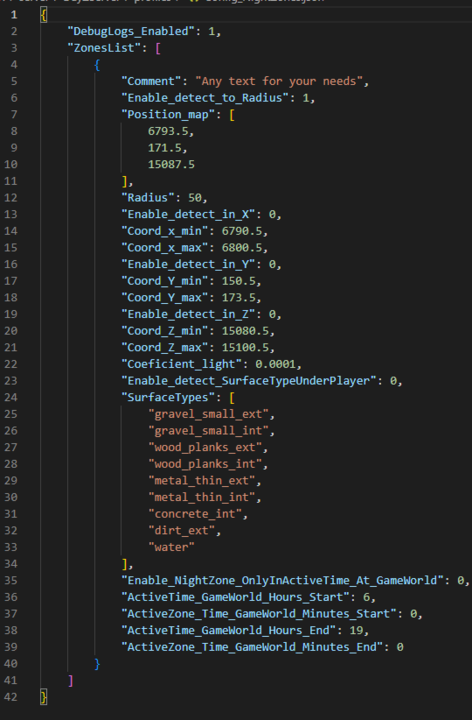Click the closing pink bracket on line 41
472x720 pixels.
pyautogui.click(x=71, y=680)
